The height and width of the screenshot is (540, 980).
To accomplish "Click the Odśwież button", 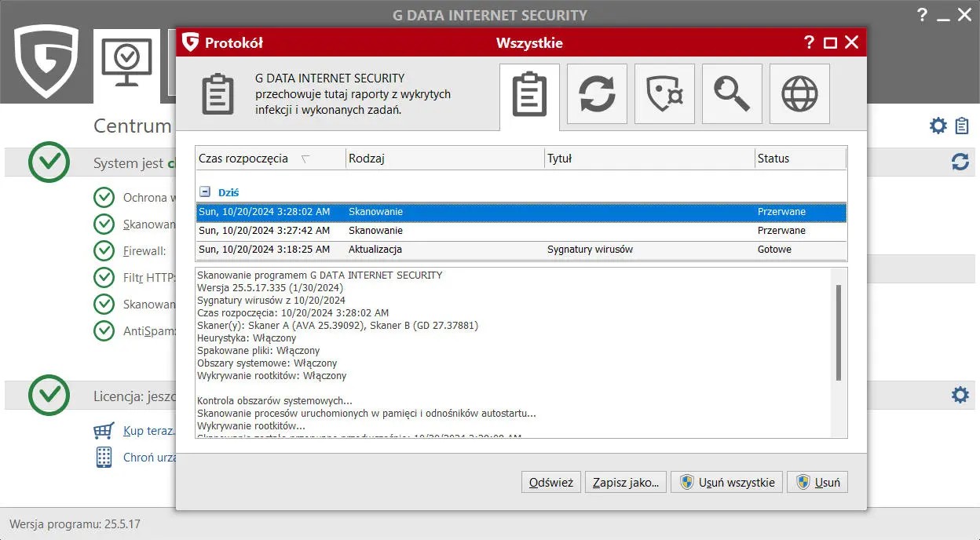I will tap(550, 482).
